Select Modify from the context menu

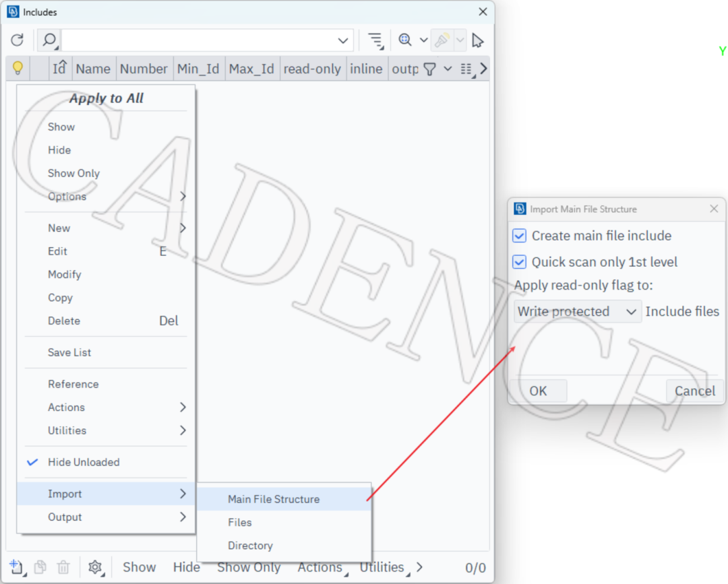tap(106, 275)
